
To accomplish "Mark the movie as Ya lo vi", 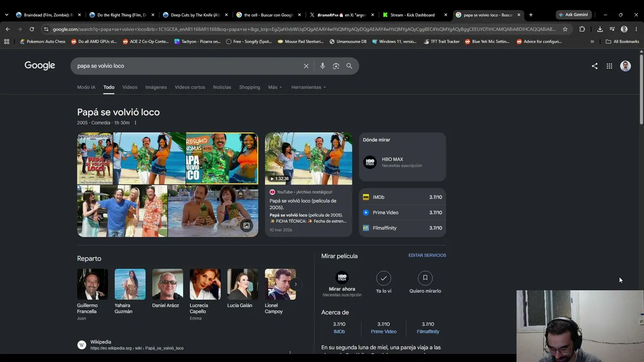I will tap(383, 283).
